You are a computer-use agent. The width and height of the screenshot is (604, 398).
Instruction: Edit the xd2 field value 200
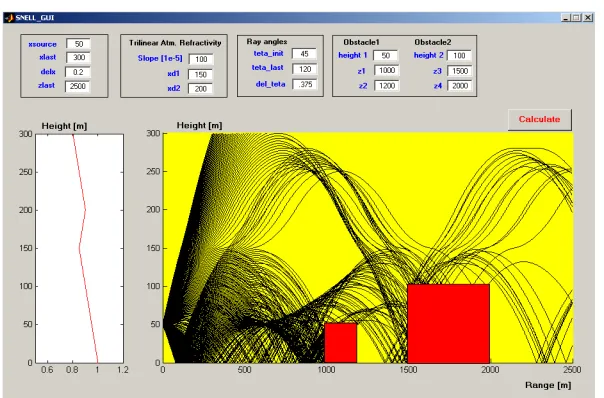point(200,89)
